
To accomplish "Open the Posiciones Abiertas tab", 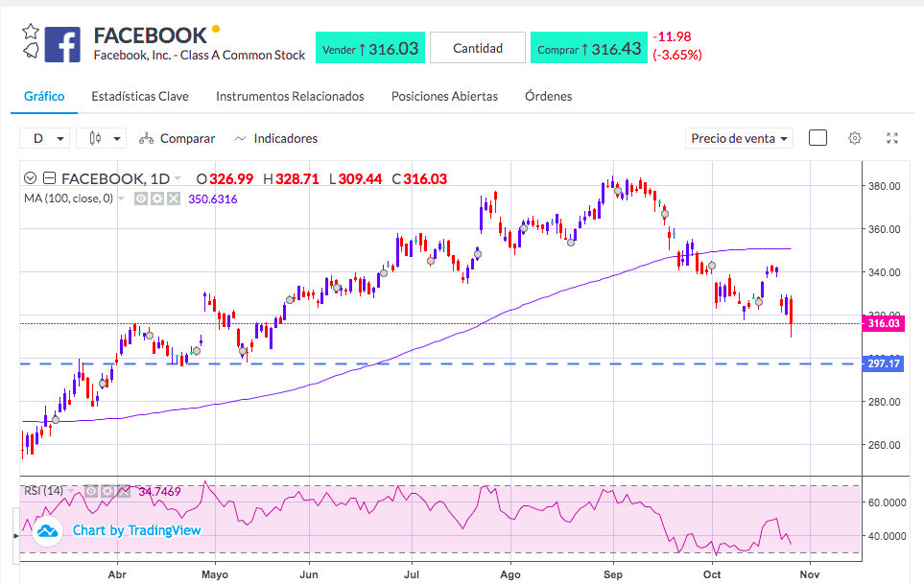I will 444,96.
